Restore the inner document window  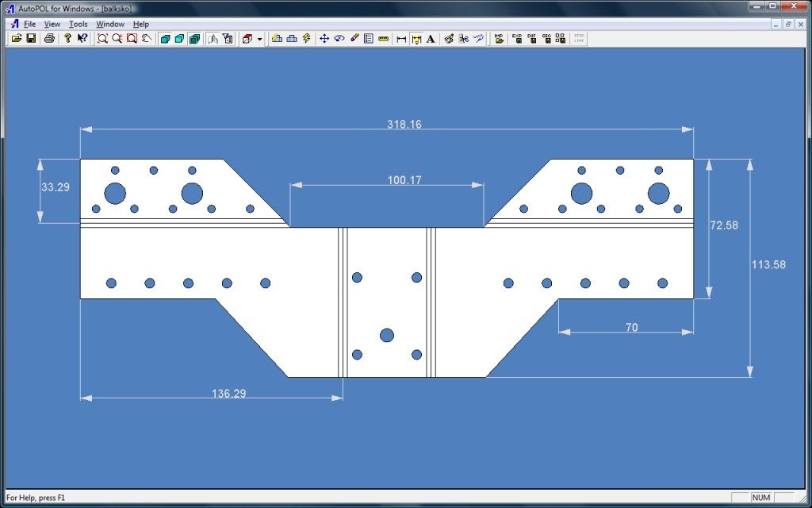pos(789,24)
